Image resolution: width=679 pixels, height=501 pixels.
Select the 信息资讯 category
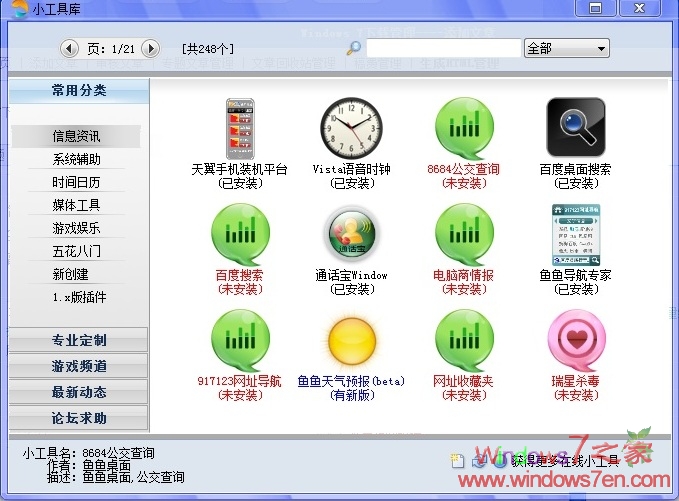pos(77,136)
